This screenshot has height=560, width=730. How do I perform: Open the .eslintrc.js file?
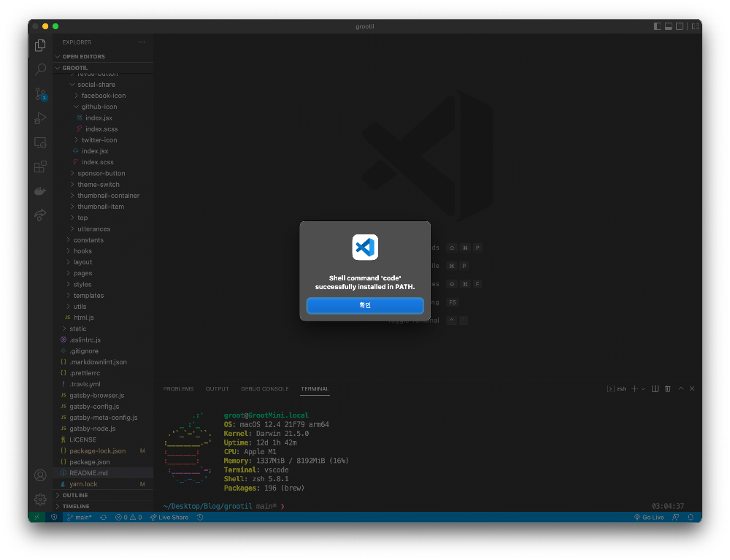click(x=103, y=340)
